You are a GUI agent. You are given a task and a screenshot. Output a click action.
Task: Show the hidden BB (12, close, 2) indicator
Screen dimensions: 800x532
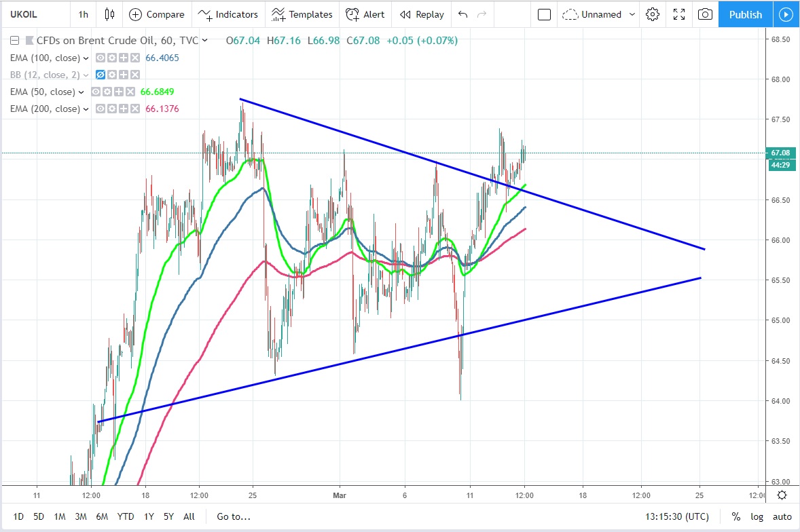click(x=101, y=75)
